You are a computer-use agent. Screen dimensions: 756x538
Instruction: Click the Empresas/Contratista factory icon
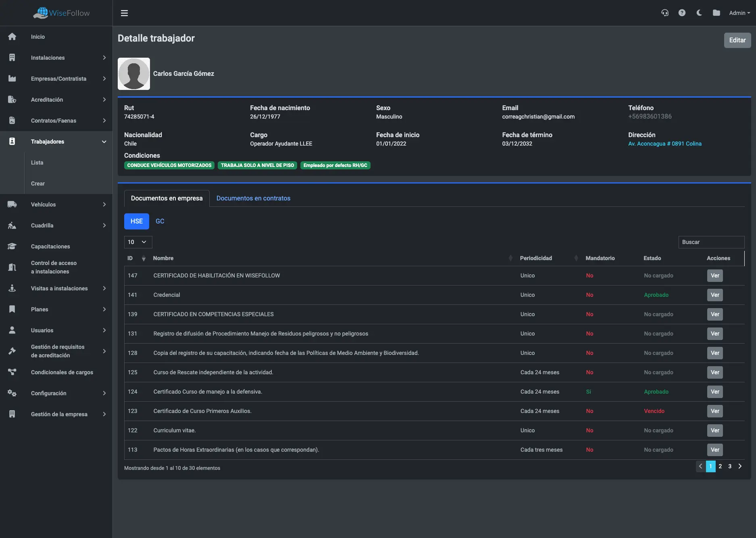[12, 79]
